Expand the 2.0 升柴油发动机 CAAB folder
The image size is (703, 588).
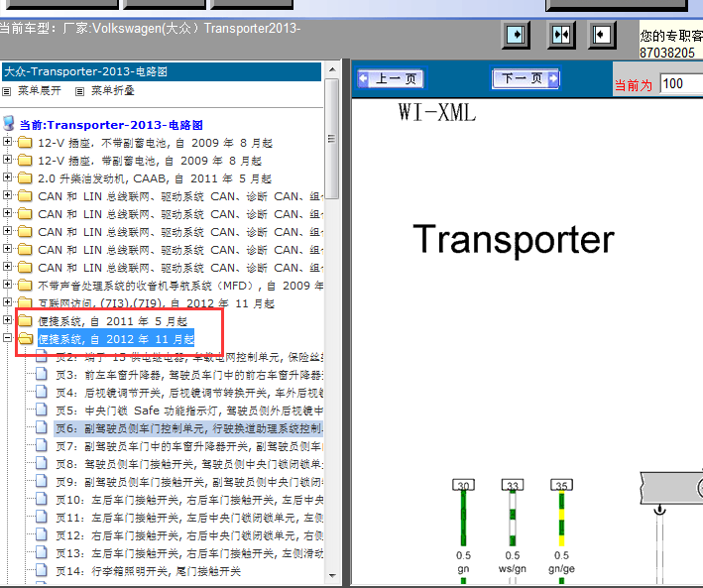click(7, 177)
